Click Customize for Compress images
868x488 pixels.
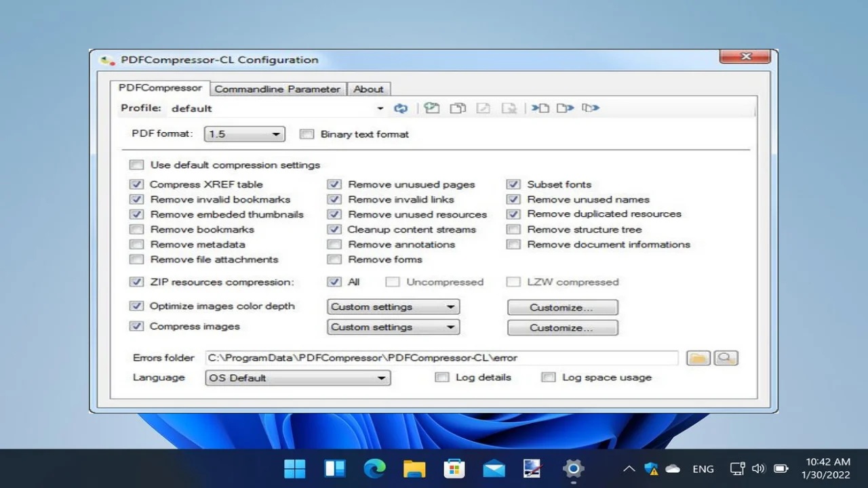[x=562, y=328]
